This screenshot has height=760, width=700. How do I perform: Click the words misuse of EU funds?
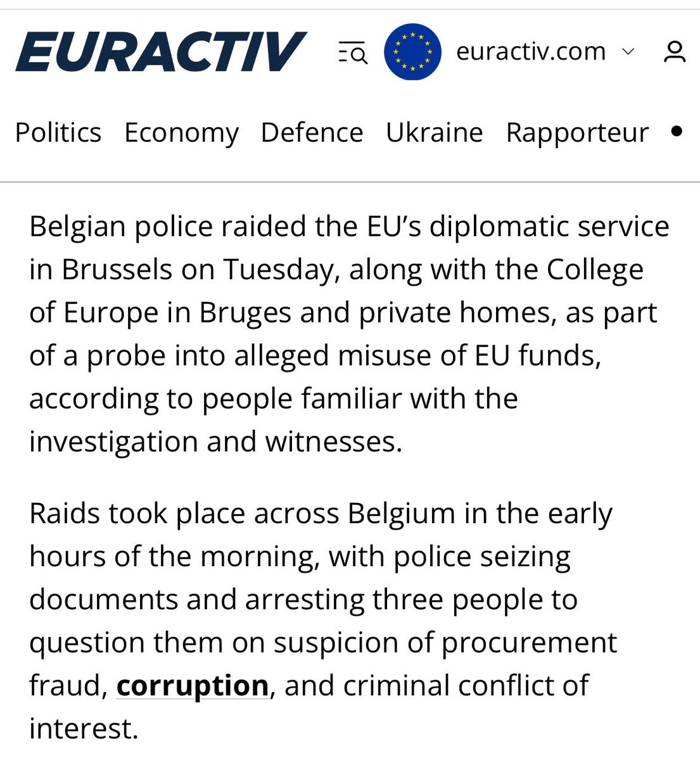coord(469,355)
